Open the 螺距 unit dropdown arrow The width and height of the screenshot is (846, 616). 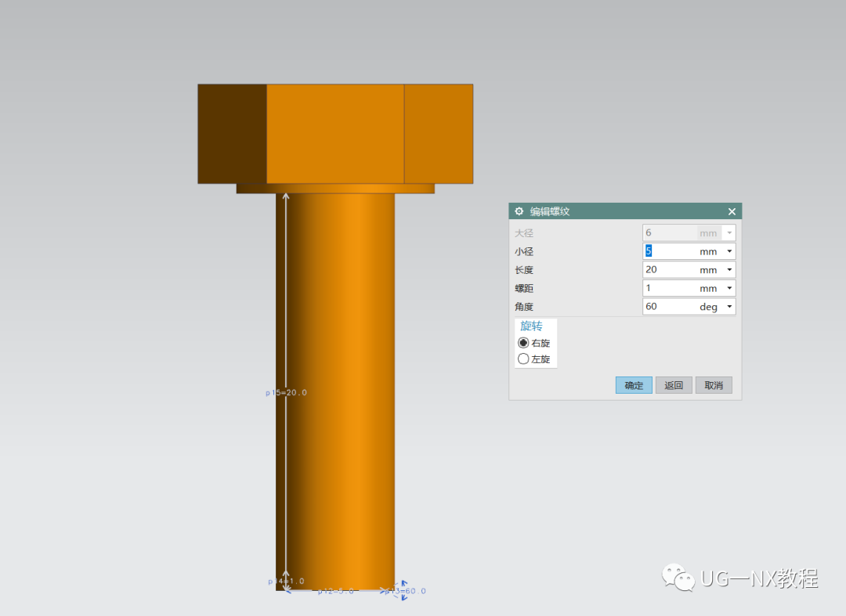(729, 288)
